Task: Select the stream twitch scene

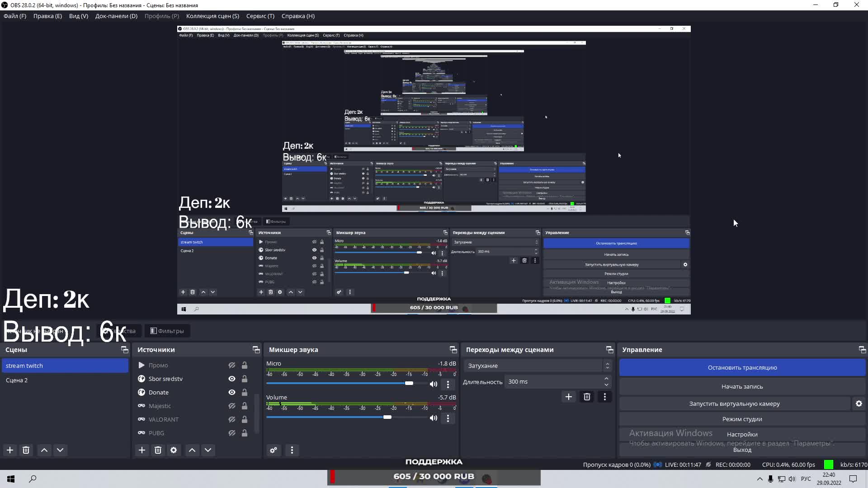Action: coord(65,366)
